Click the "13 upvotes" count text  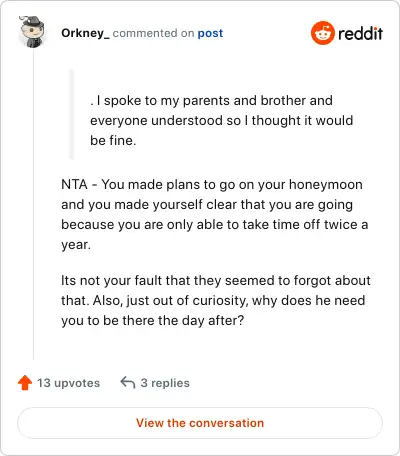pyautogui.click(x=68, y=383)
